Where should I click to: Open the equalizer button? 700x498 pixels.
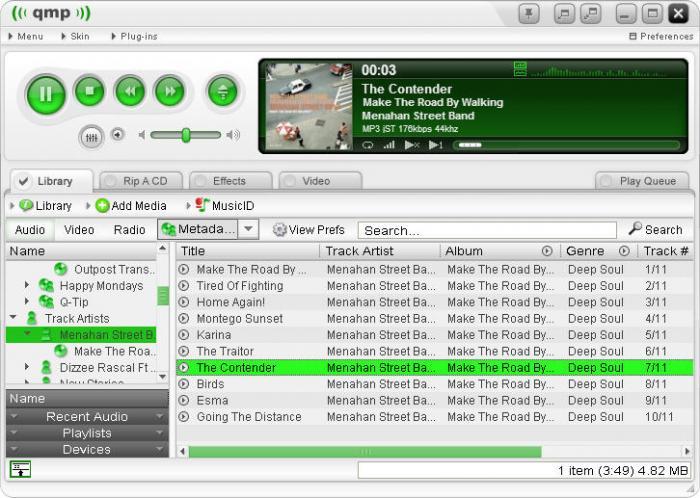pyautogui.click(x=91, y=137)
